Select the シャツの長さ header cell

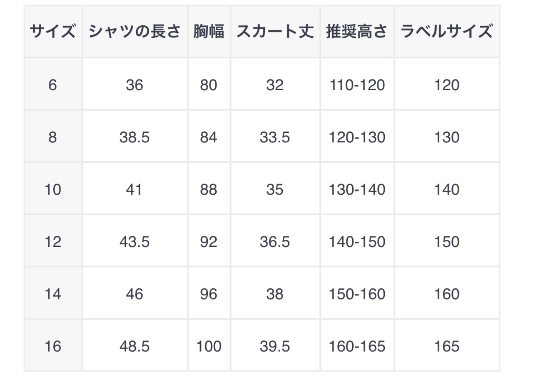click(135, 31)
